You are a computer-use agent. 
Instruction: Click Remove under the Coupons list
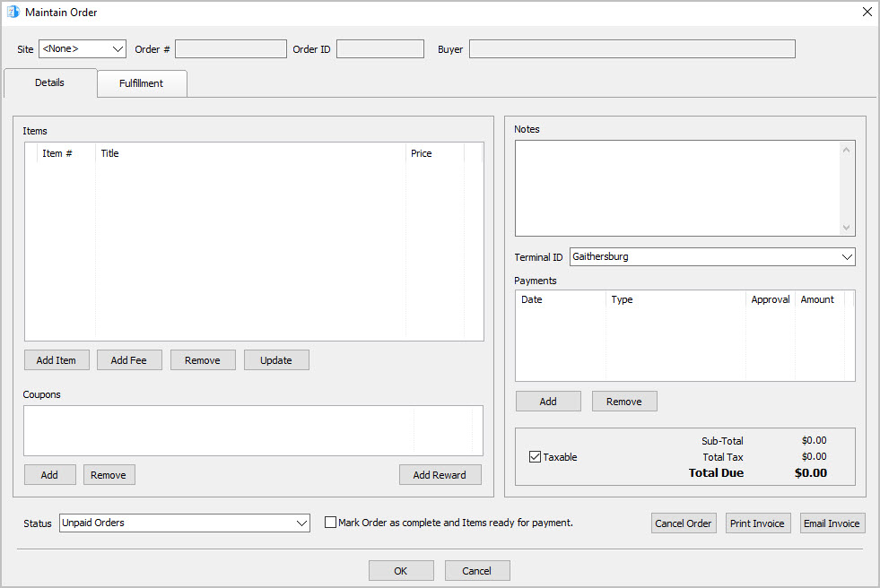(109, 475)
